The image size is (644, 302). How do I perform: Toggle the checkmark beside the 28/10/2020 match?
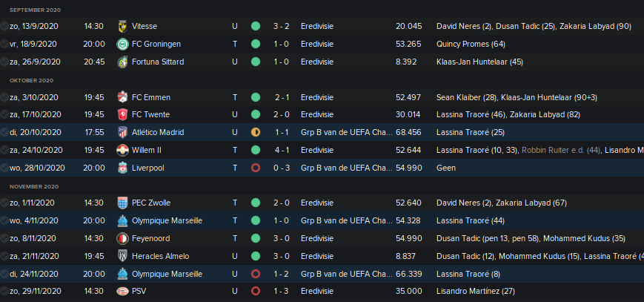coord(4,168)
